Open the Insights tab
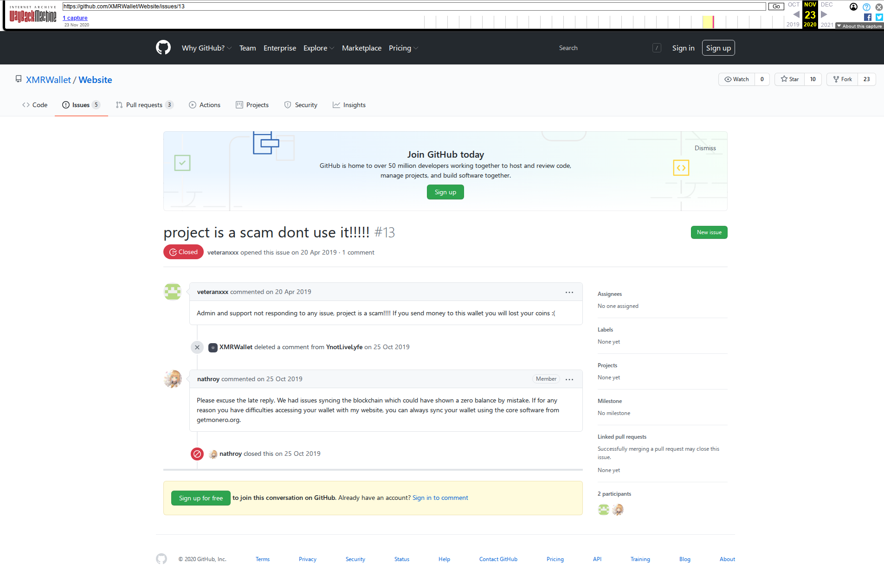The image size is (884, 588). click(x=349, y=105)
